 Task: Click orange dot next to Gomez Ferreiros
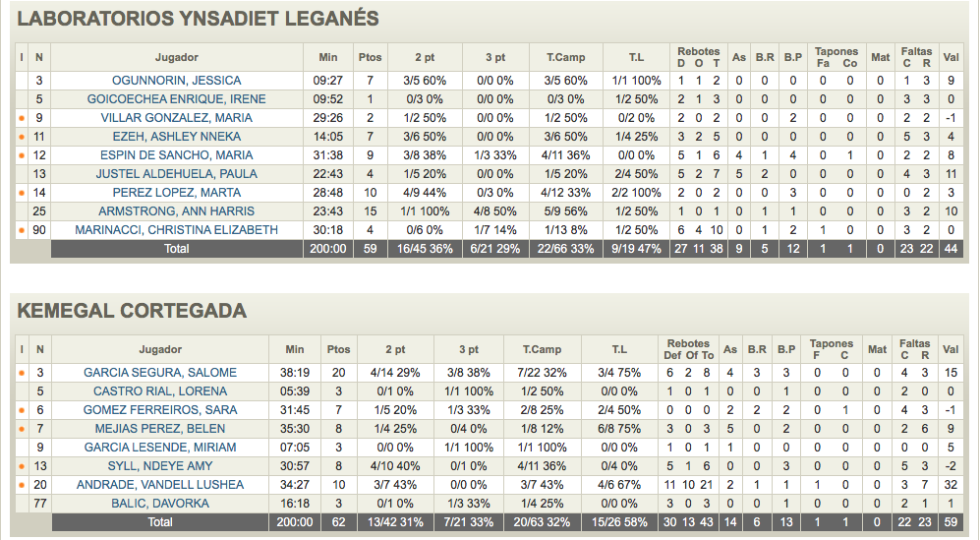point(22,411)
